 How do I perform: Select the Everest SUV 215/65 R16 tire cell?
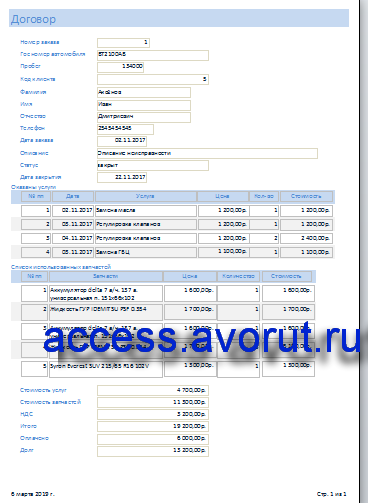click(x=106, y=369)
